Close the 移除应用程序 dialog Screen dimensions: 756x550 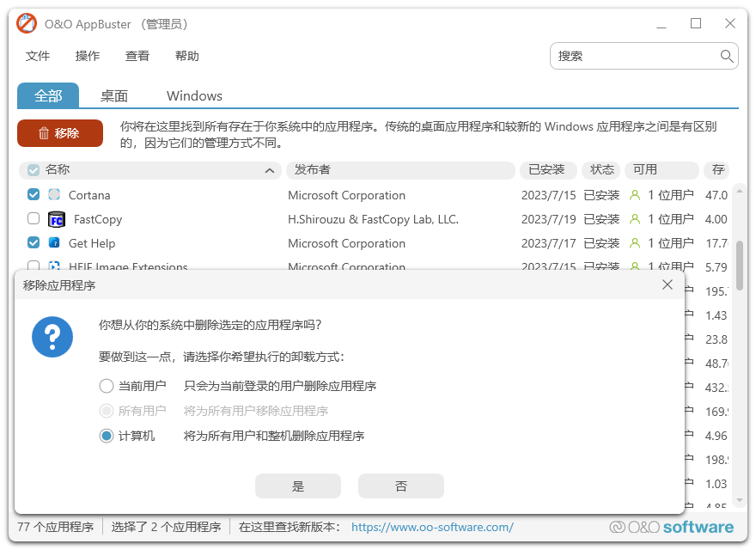point(668,284)
